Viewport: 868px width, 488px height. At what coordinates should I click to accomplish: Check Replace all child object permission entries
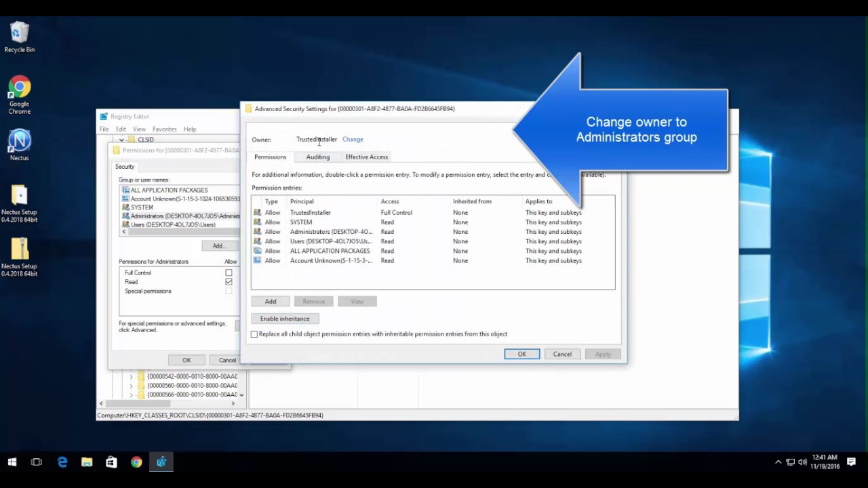[x=254, y=334]
